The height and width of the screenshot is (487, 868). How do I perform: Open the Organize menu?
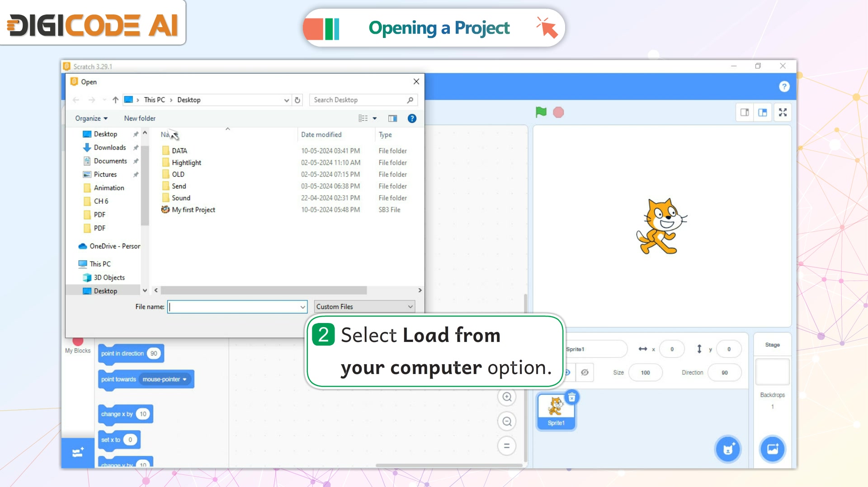[91, 118]
